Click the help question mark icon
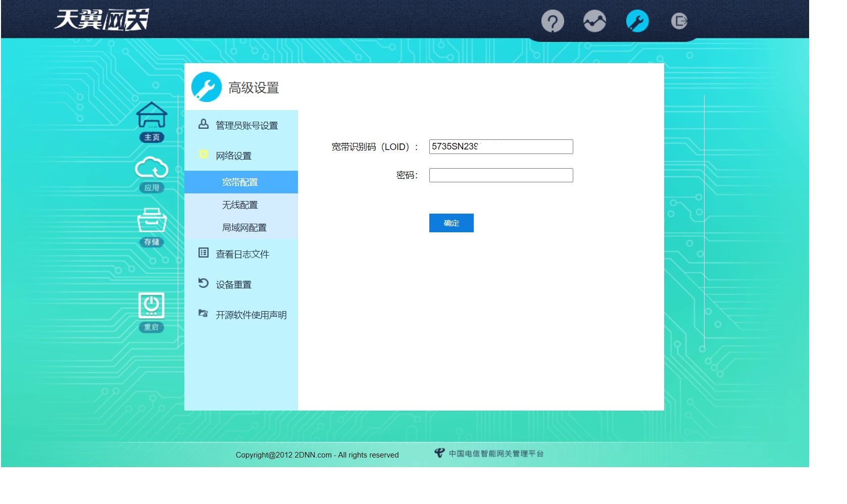 tap(553, 22)
